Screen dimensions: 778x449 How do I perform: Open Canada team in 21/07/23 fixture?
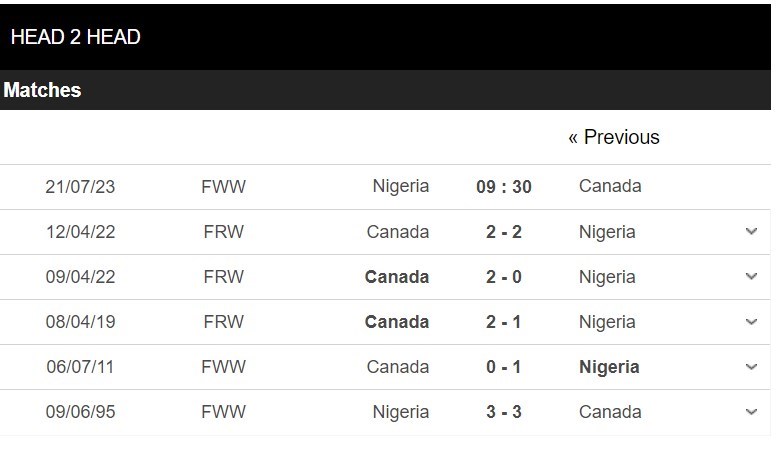click(x=610, y=186)
